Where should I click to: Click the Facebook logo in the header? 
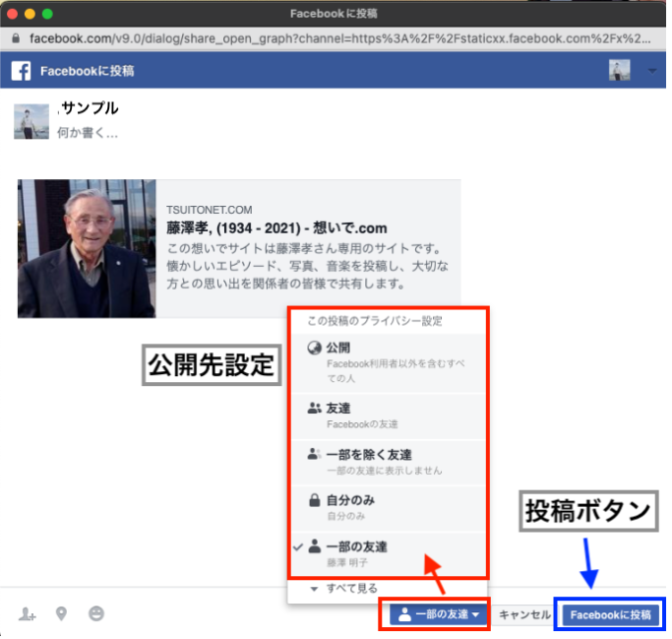pos(21,71)
